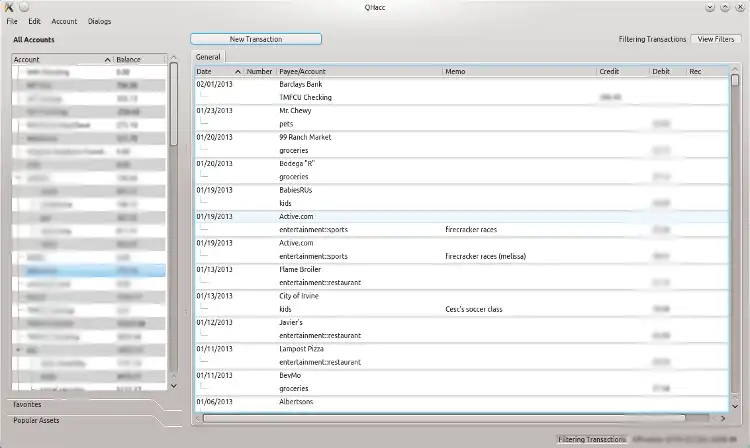Image resolution: width=750 pixels, height=448 pixels.
Task: Select the Albertsons transaction
Action: 462,402
